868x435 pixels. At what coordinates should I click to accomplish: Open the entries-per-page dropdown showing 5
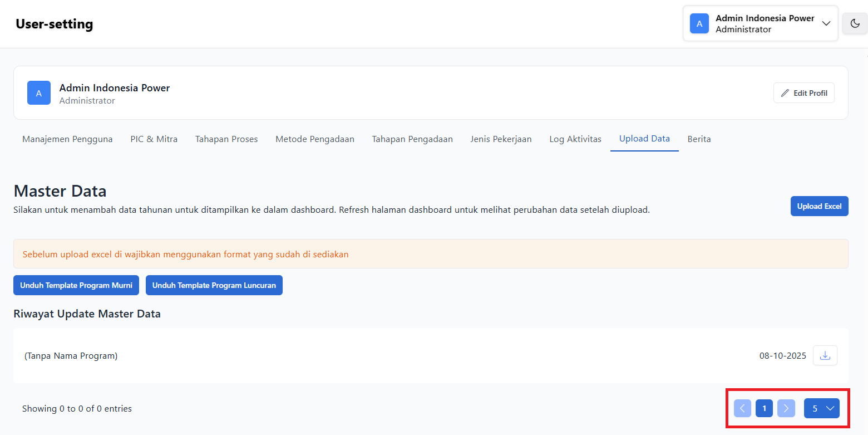pyautogui.click(x=821, y=408)
